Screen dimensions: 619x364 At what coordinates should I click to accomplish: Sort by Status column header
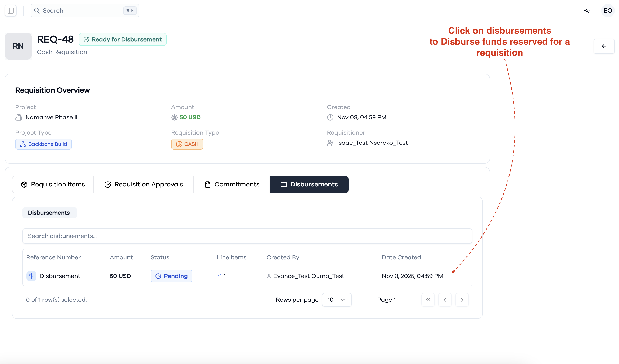[x=160, y=257]
